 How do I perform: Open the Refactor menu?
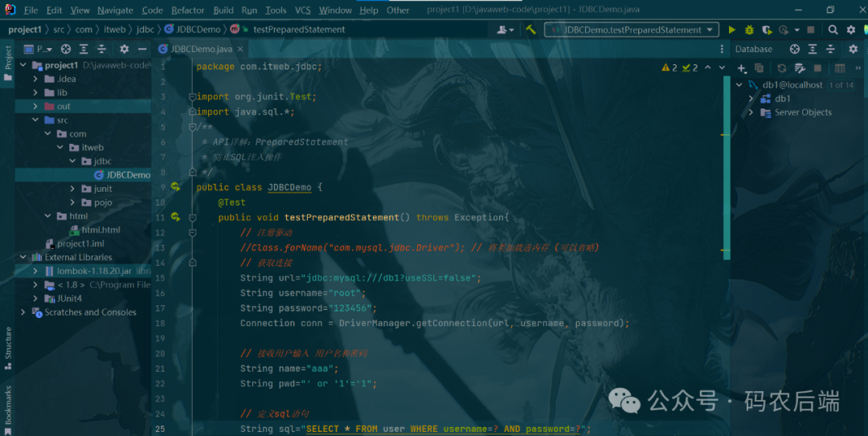click(187, 10)
